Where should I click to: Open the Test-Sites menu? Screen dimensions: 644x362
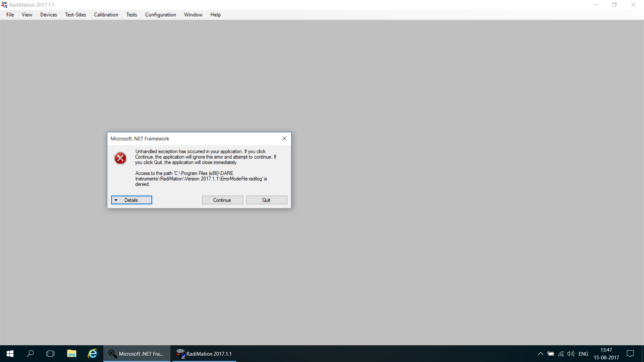tap(75, 15)
